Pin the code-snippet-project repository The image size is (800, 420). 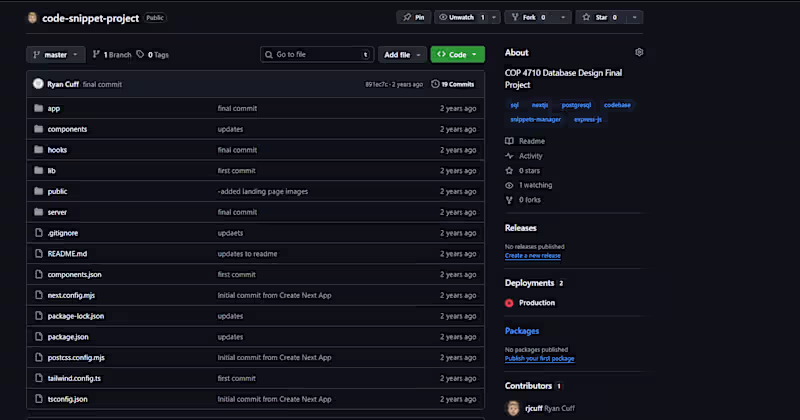click(x=413, y=17)
